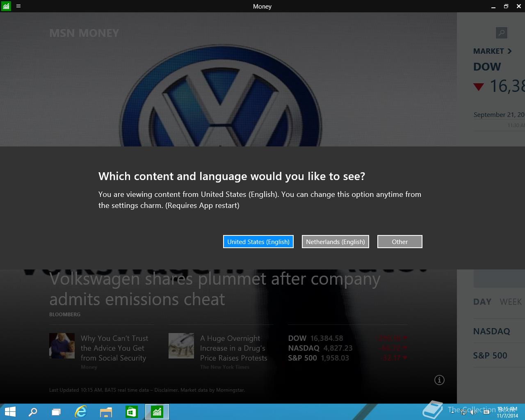Choose Netherlands (English) content

click(x=336, y=242)
